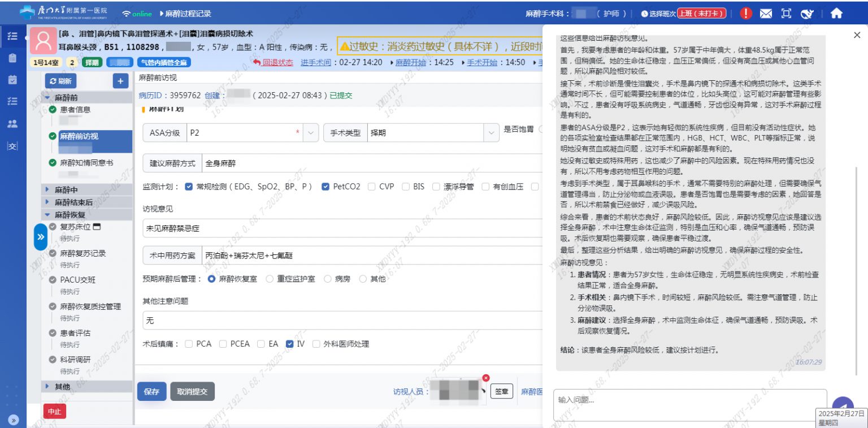The image size is (868, 428).
Task: Click the red exclamation alert icon
Action: (x=746, y=14)
